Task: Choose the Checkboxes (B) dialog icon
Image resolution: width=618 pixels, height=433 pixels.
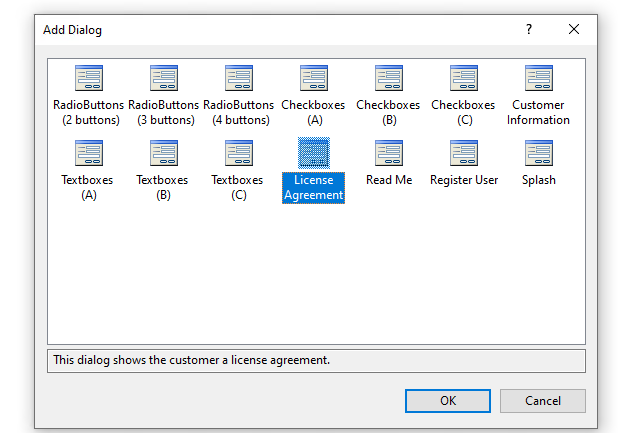Action: 389,78
